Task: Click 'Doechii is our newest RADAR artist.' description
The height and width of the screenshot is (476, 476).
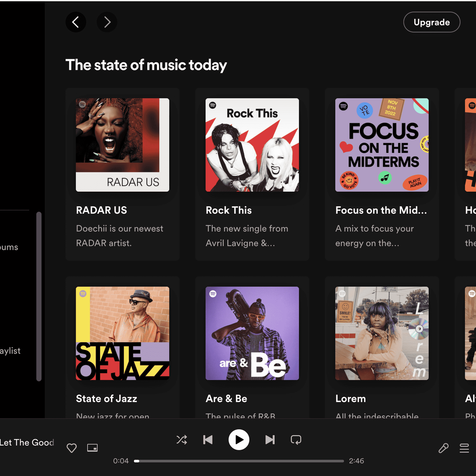Action: pos(119,236)
